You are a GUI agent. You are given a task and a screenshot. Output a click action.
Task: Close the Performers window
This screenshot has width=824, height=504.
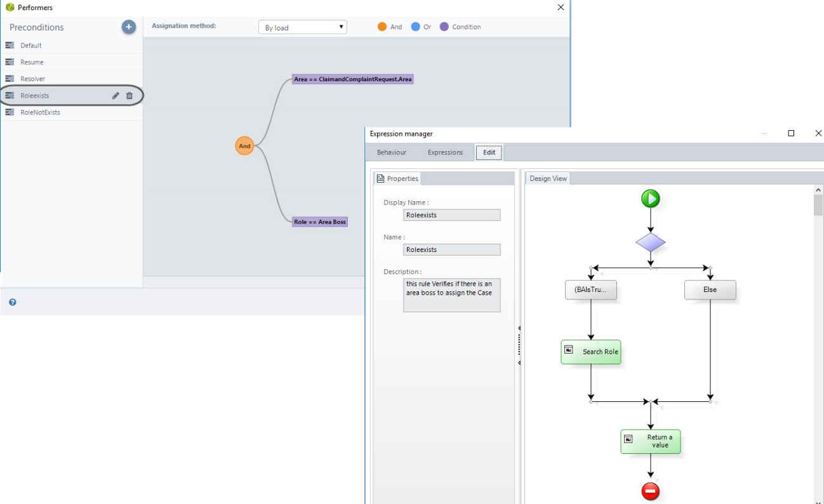click(x=561, y=8)
